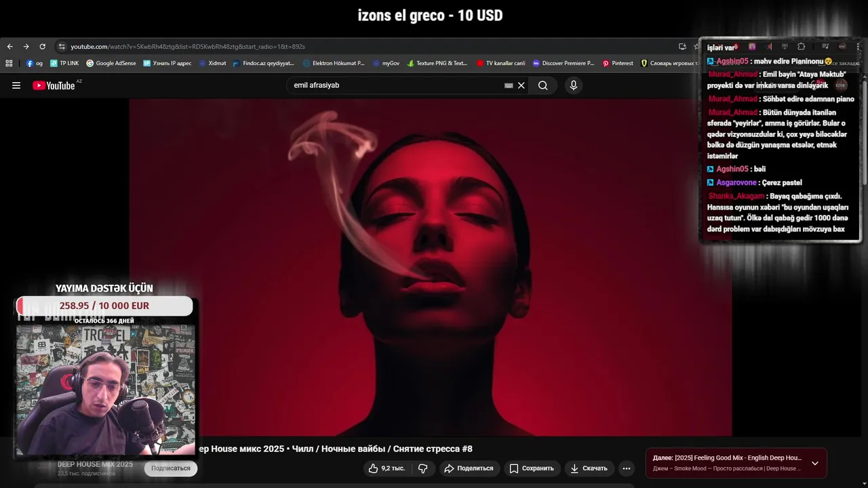Open site information icon in address bar

point(62,47)
